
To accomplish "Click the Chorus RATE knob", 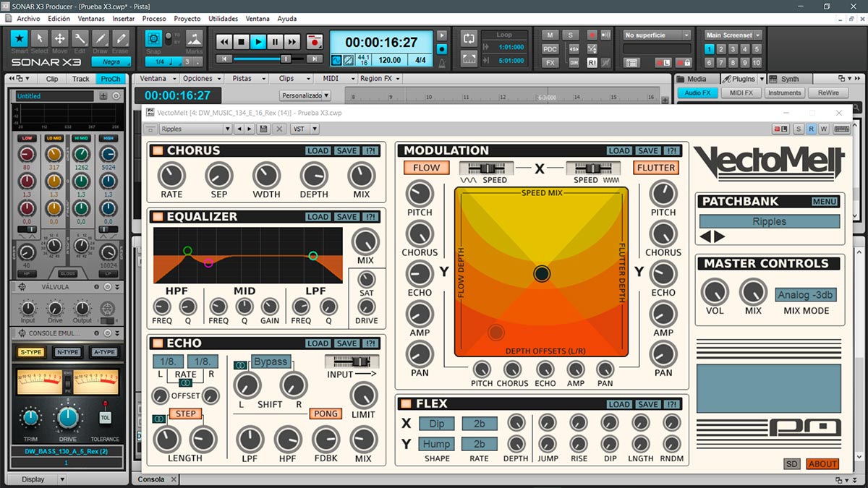I will click(171, 175).
